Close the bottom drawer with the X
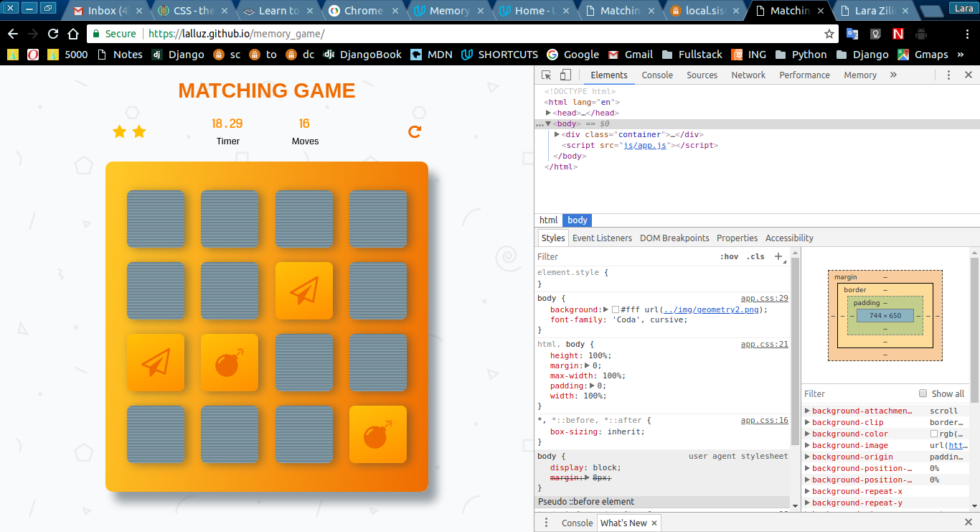 968,523
